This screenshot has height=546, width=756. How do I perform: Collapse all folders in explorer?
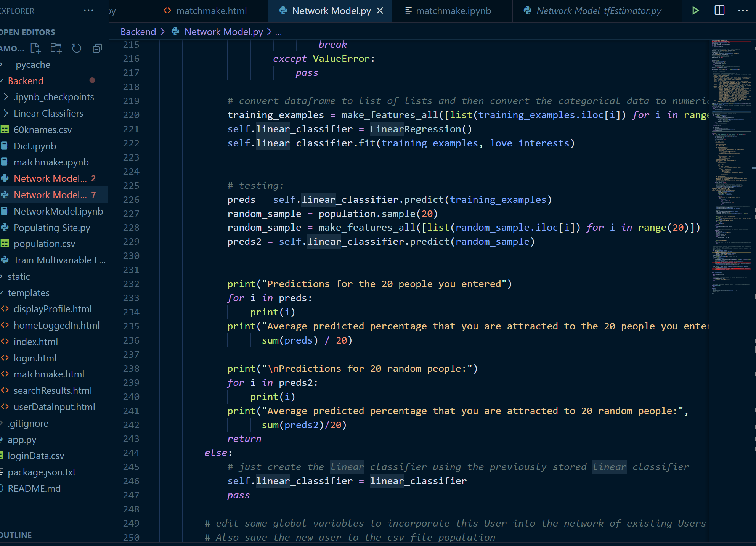[97, 48]
